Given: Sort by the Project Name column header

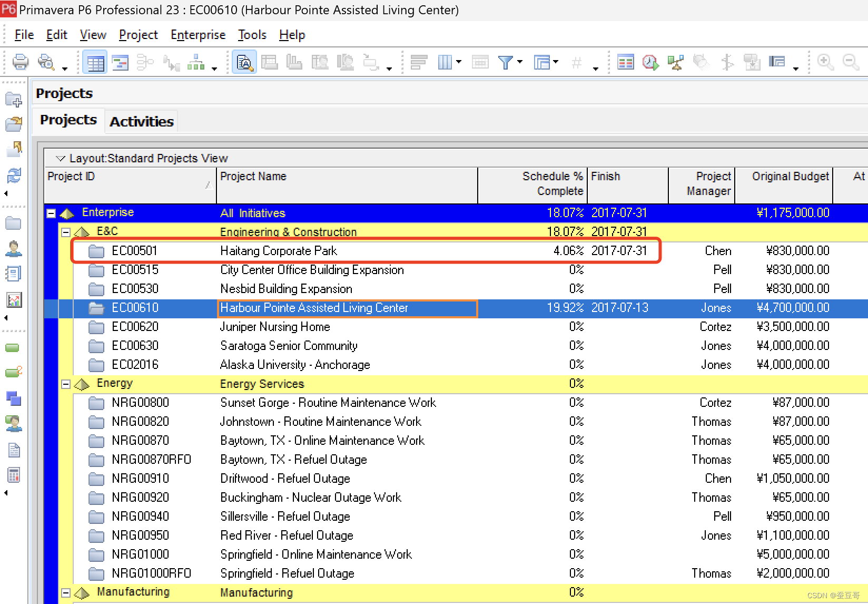Looking at the screenshot, I should pyautogui.click(x=347, y=185).
